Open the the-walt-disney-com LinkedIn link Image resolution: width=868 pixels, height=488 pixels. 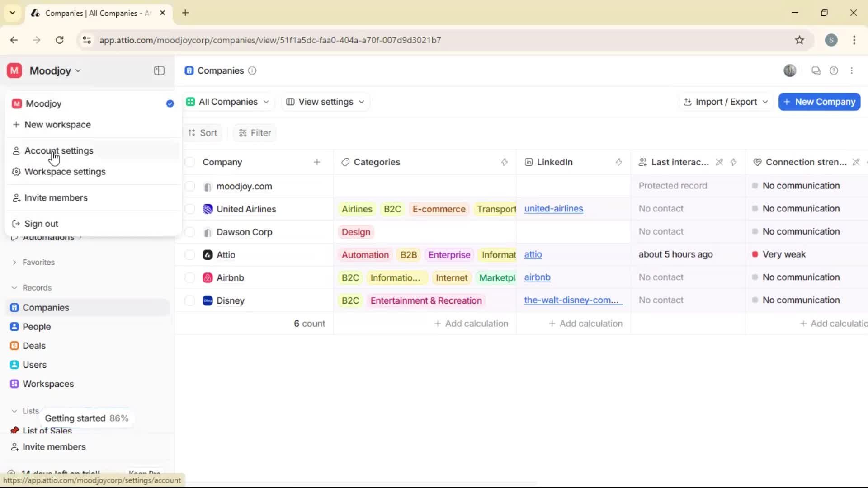573,300
